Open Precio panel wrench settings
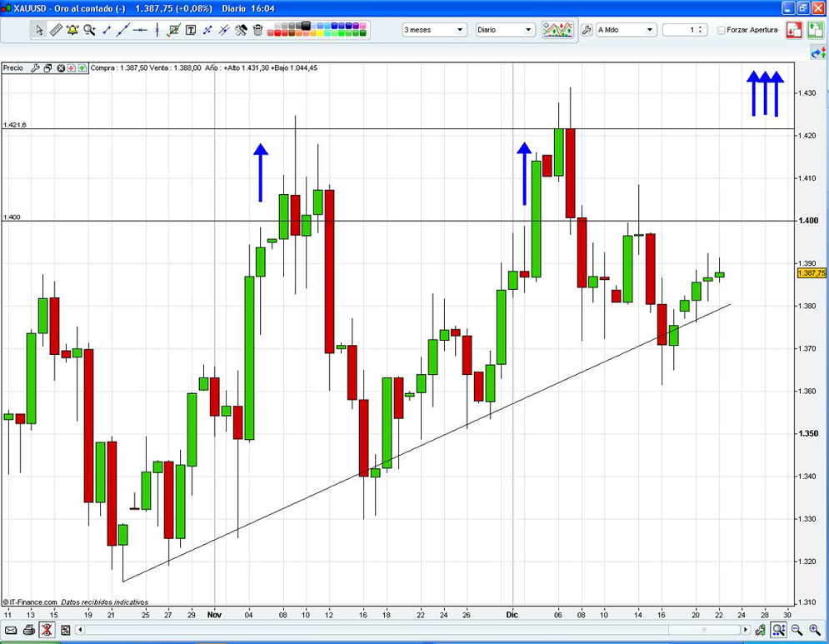The width and height of the screenshot is (829, 644). [35, 67]
